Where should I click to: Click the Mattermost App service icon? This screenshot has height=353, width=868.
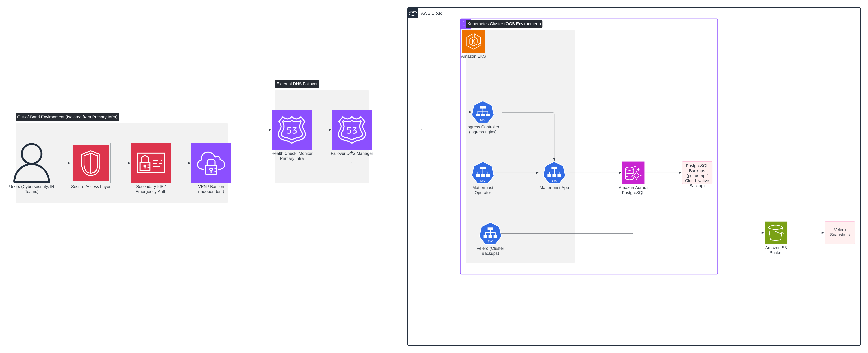click(x=554, y=173)
